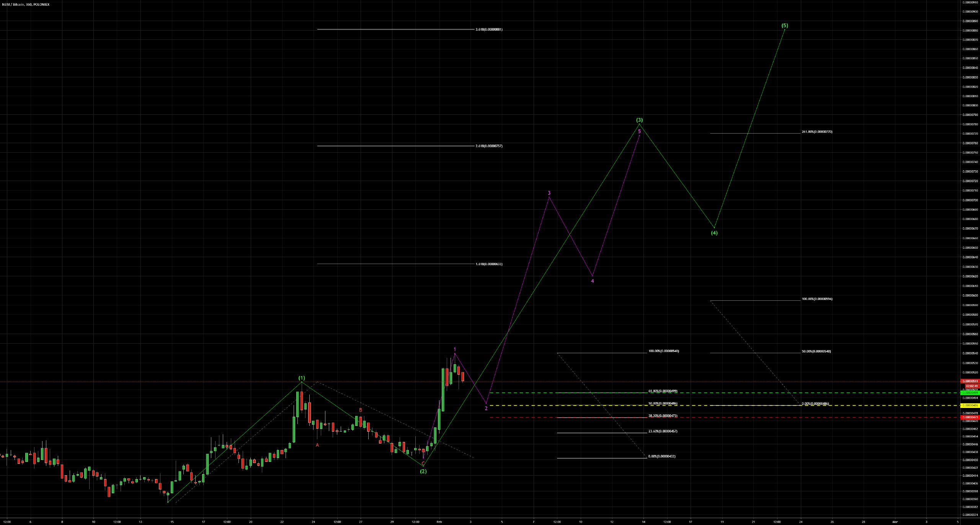Select the 0.00%(0.00000432) retracement label
This screenshot has width=980, height=525.
662,456
